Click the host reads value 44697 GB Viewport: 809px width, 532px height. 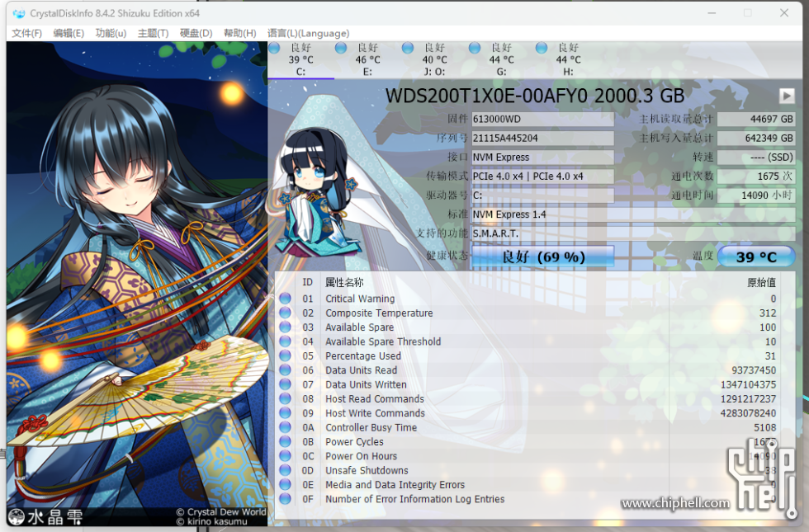pyautogui.click(x=756, y=119)
